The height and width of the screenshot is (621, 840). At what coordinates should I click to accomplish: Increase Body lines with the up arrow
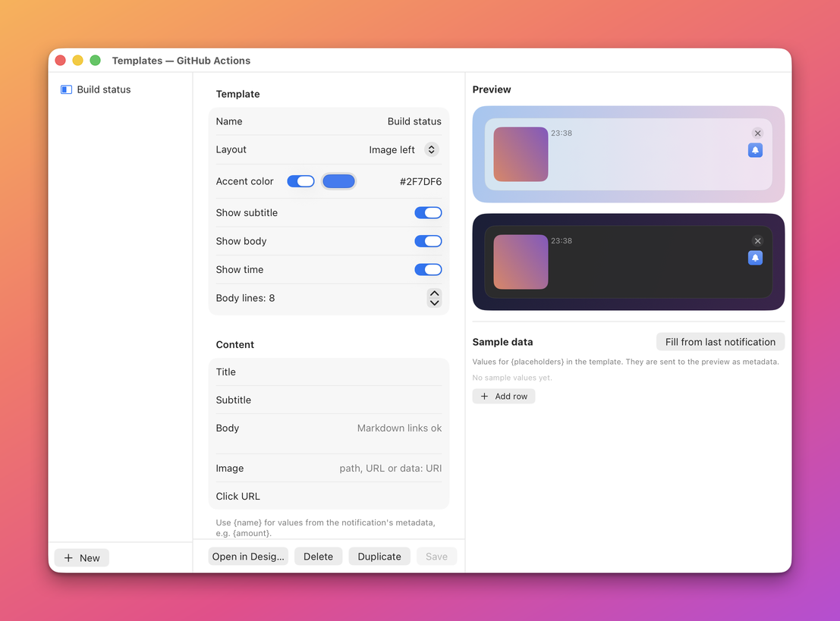pyautogui.click(x=435, y=293)
